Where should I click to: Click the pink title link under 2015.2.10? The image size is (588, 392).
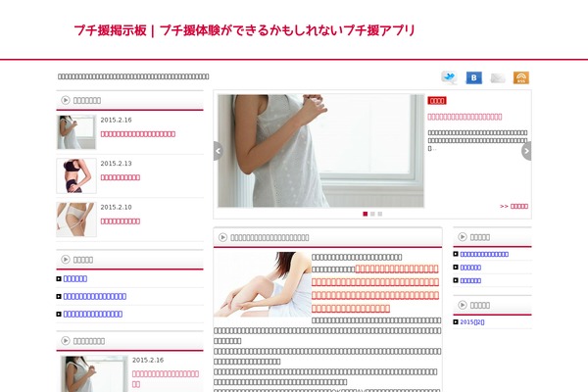coord(121,221)
